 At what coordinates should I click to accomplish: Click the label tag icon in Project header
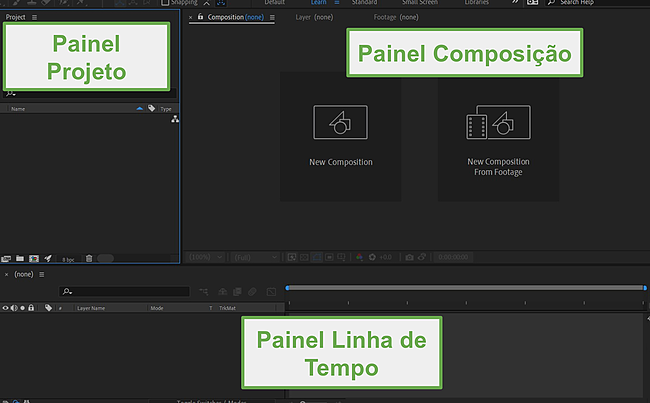(x=151, y=108)
